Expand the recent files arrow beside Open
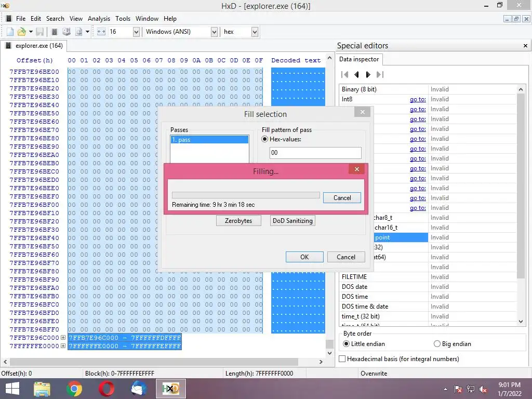This screenshot has width=532, height=399. (31, 32)
